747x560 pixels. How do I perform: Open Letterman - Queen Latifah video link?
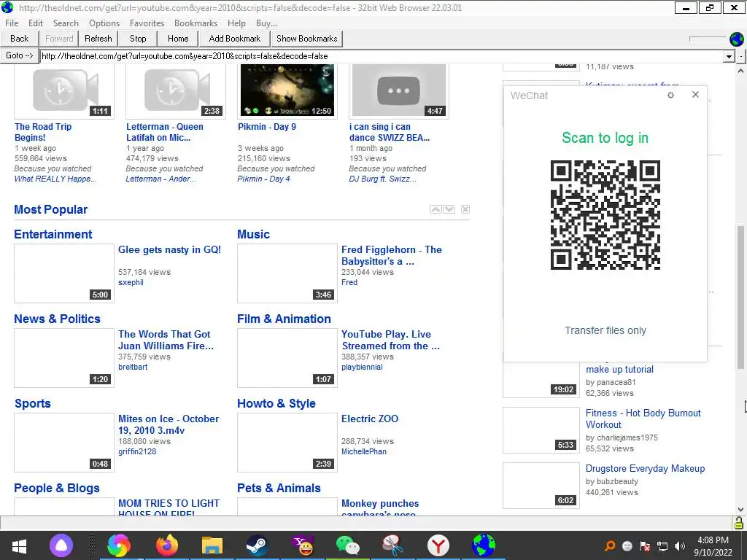(x=164, y=132)
